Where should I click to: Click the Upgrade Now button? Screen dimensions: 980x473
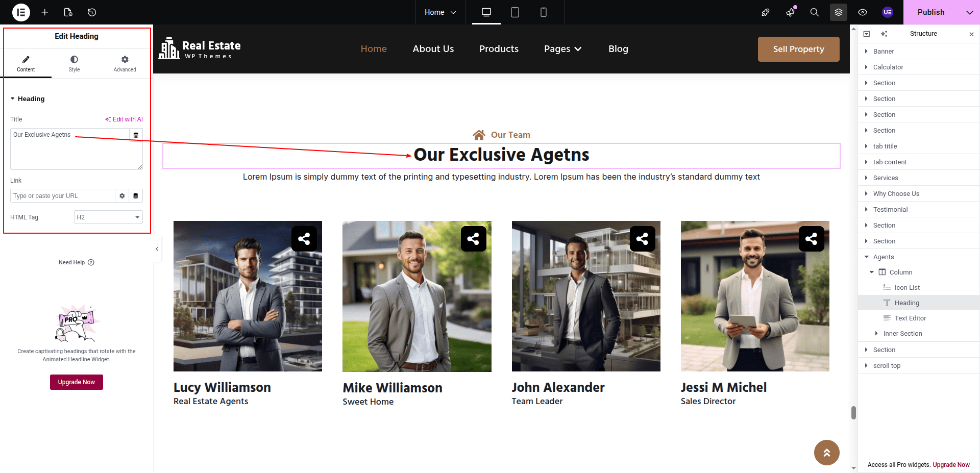(x=77, y=382)
